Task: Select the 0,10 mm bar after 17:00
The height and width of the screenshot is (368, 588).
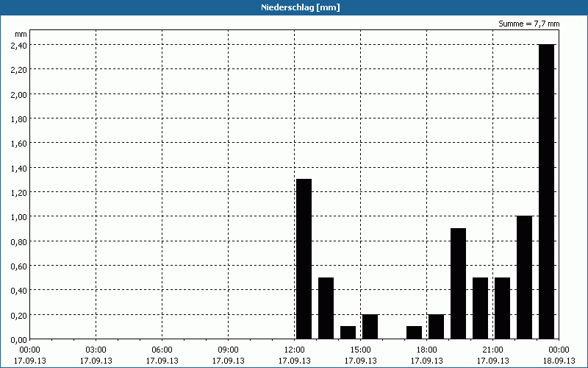Action: (414, 333)
